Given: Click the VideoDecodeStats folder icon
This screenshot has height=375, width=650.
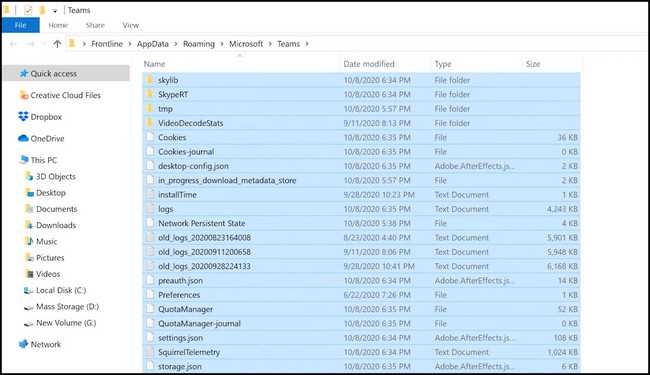Looking at the screenshot, I should 150,123.
